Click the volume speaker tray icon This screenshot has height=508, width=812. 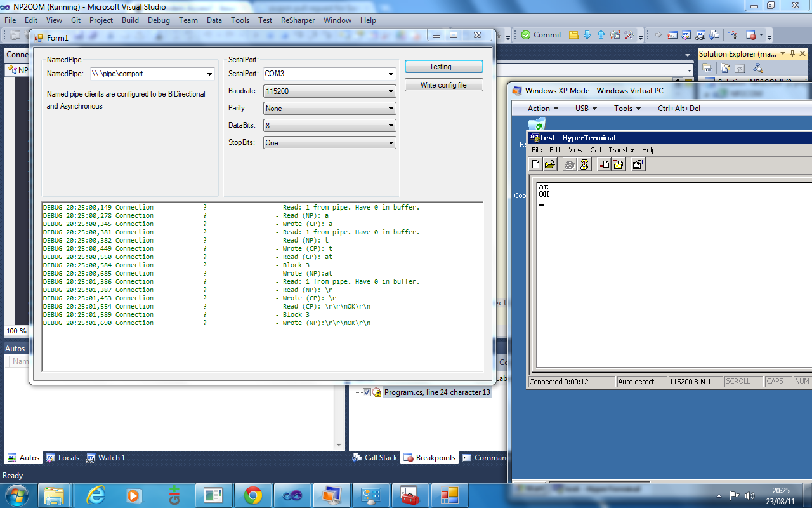pyautogui.click(x=750, y=495)
